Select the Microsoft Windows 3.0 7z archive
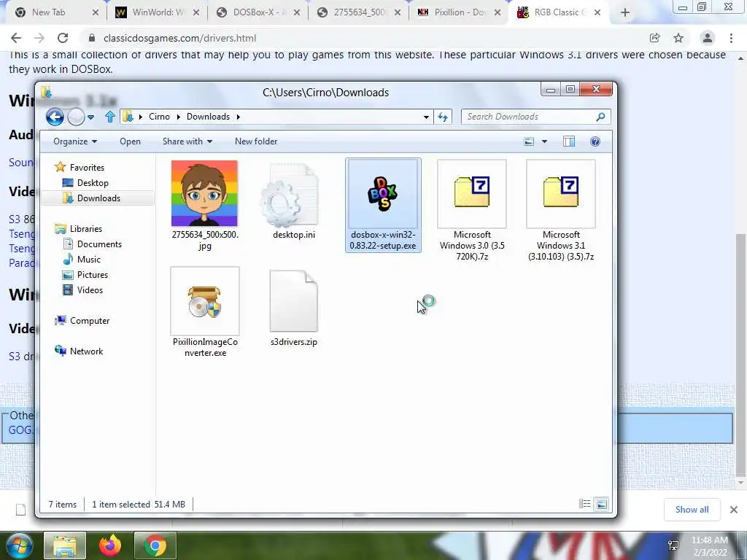The height and width of the screenshot is (560, 747). click(x=472, y=193)
